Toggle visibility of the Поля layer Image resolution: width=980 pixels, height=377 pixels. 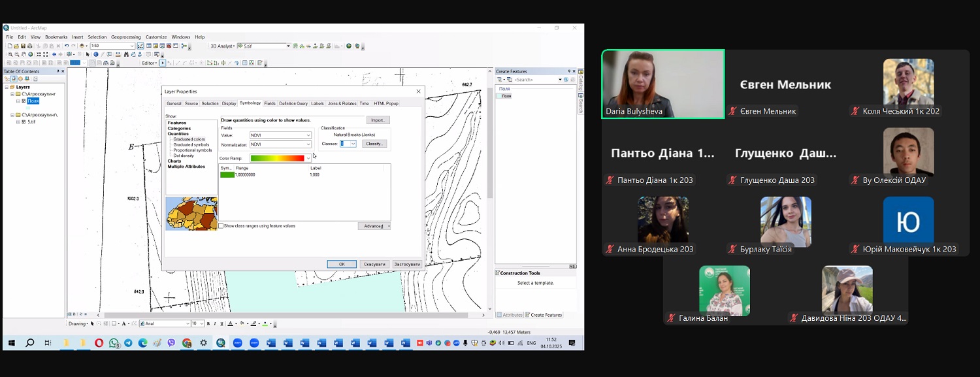24,101
